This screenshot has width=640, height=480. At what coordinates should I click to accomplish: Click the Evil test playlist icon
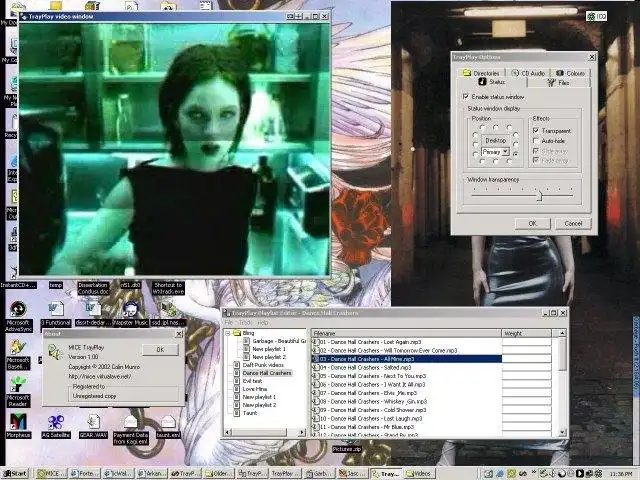236,381
